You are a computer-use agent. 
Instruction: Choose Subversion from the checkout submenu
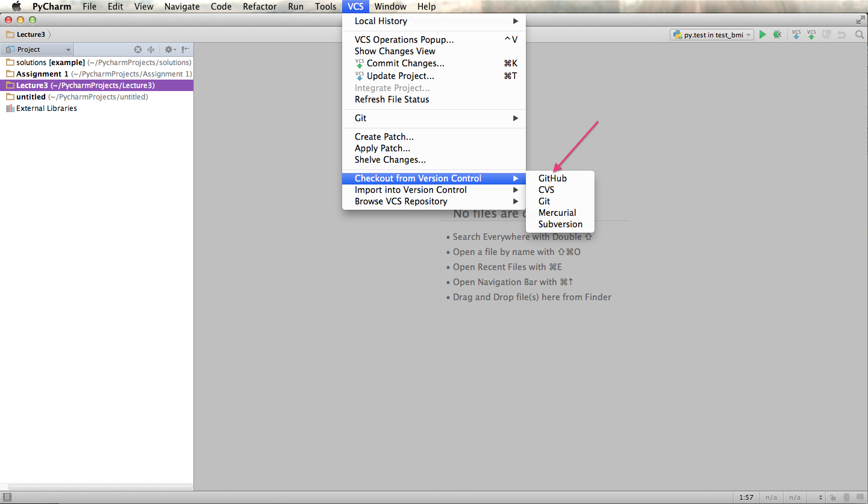click(560, 224)
